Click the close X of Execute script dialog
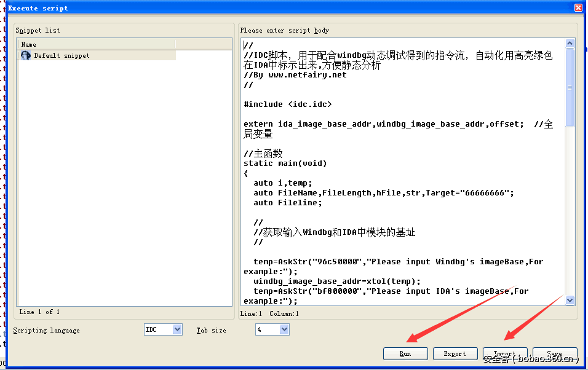588x370 pixels. (577, 7)
